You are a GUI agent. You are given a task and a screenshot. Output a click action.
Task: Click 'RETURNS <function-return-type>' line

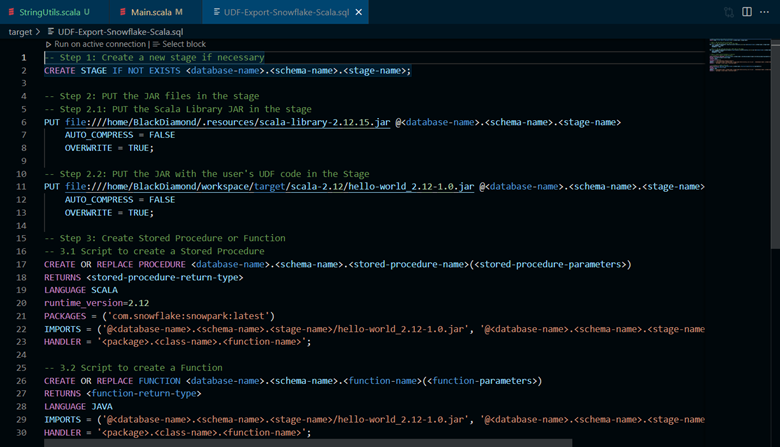coord(122,393)
